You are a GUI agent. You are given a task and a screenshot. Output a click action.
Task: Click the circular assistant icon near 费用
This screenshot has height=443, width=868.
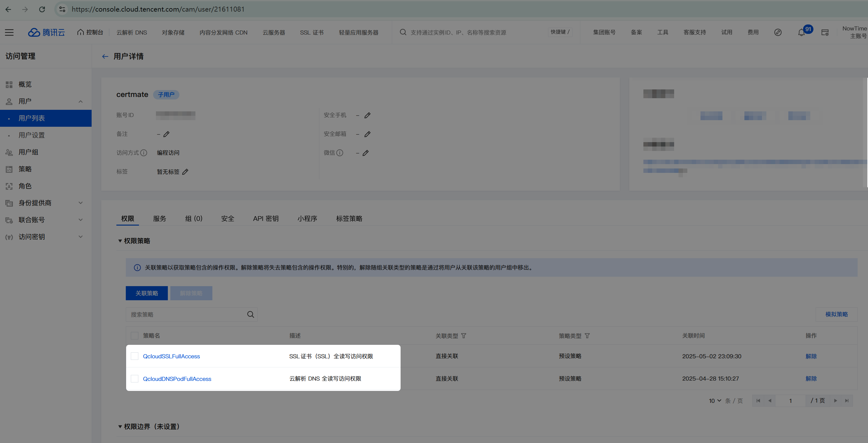778,32
